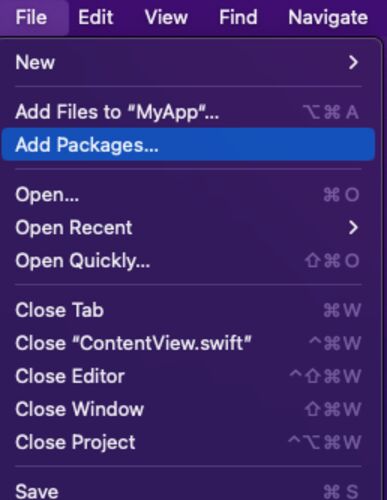Click the Open Recent chevron arrow

coord(353,228)
